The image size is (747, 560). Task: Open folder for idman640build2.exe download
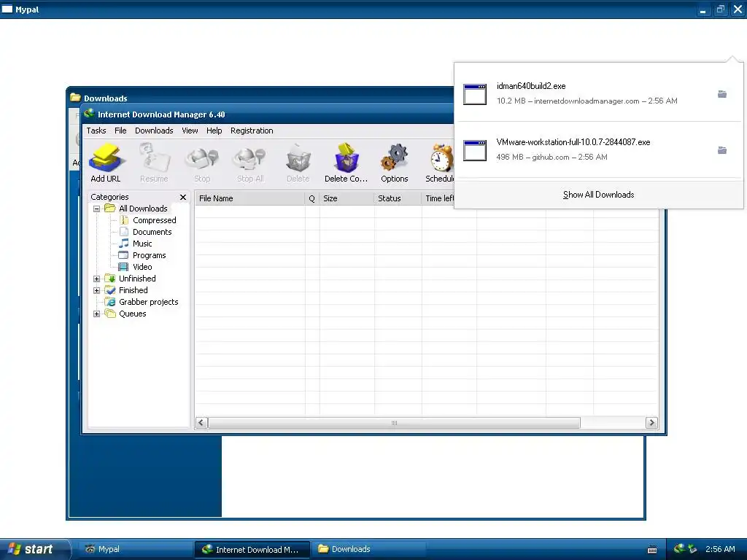(x=722, y=94)
